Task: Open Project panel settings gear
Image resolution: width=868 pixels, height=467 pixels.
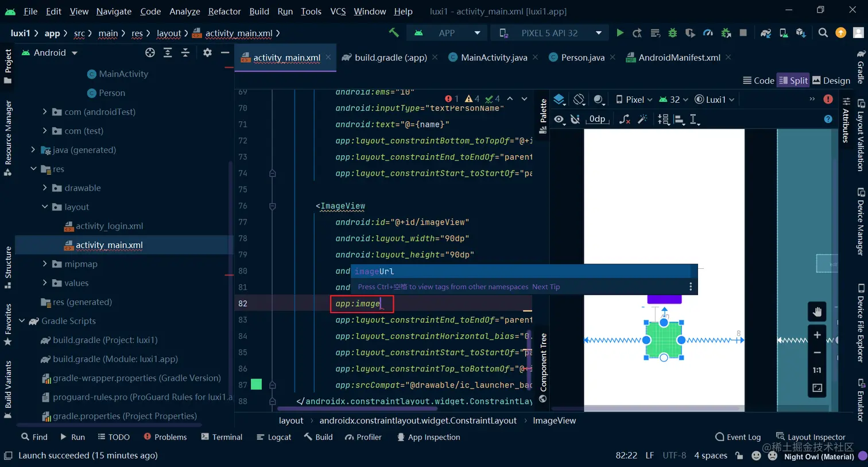Action: click(x=207, y=53)
